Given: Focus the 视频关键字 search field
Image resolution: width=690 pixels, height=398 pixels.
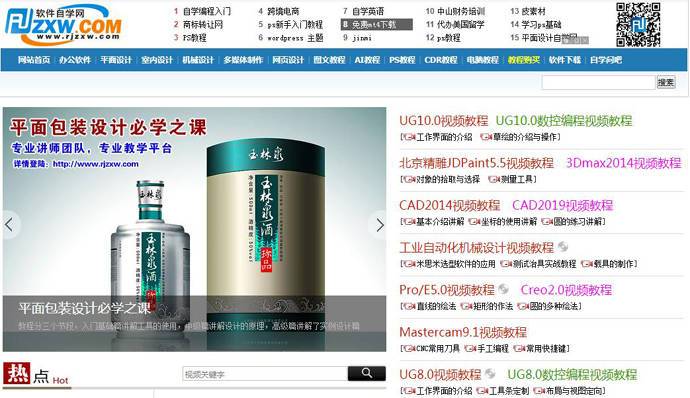Looking at the screenshot, I should click(x=265, y=374).
